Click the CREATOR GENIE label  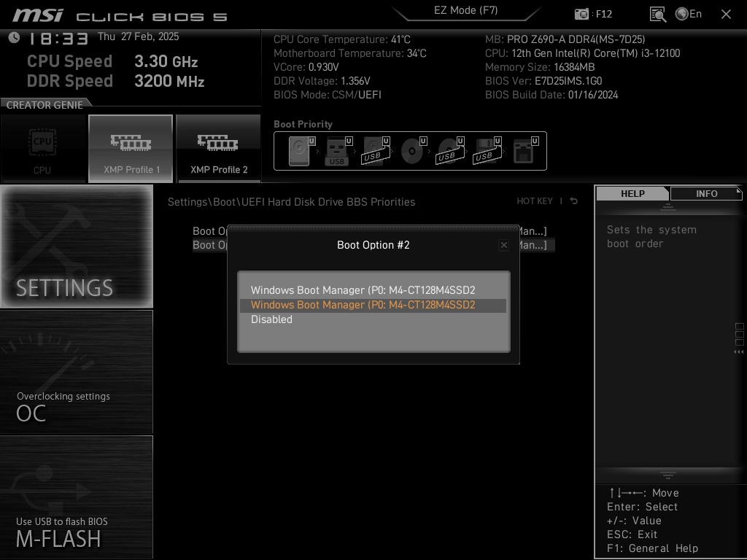(x=44, y=105)
